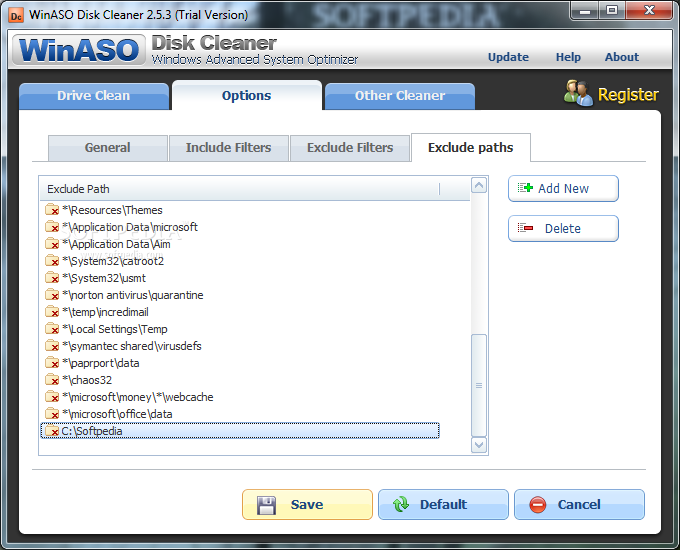This screenshot has width=680, height=550.
Task: Click the folder icon beside symantec shared\virusdefs
Action: pos(52,346)
